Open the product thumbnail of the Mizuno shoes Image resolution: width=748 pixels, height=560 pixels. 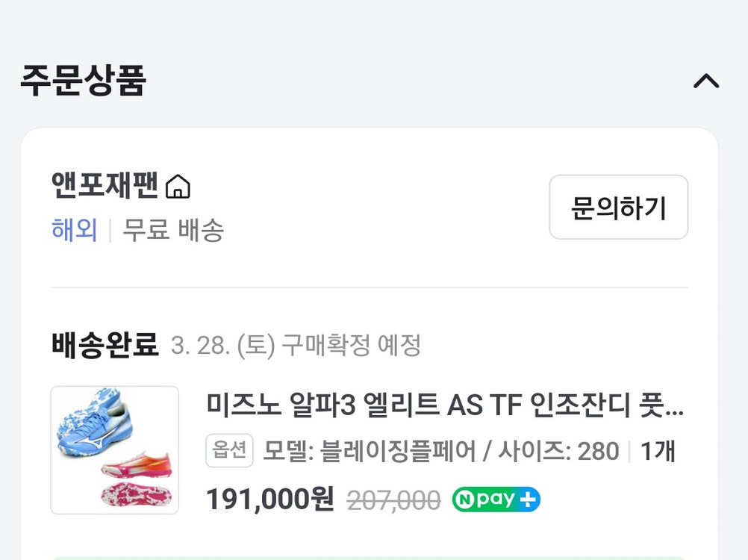point(114,449)
